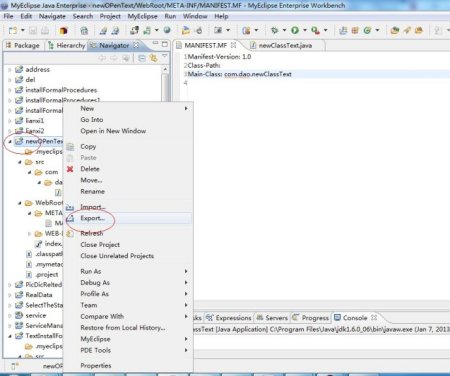
Task: Click the Refresh icon in context menu
Action: point(70,233)
